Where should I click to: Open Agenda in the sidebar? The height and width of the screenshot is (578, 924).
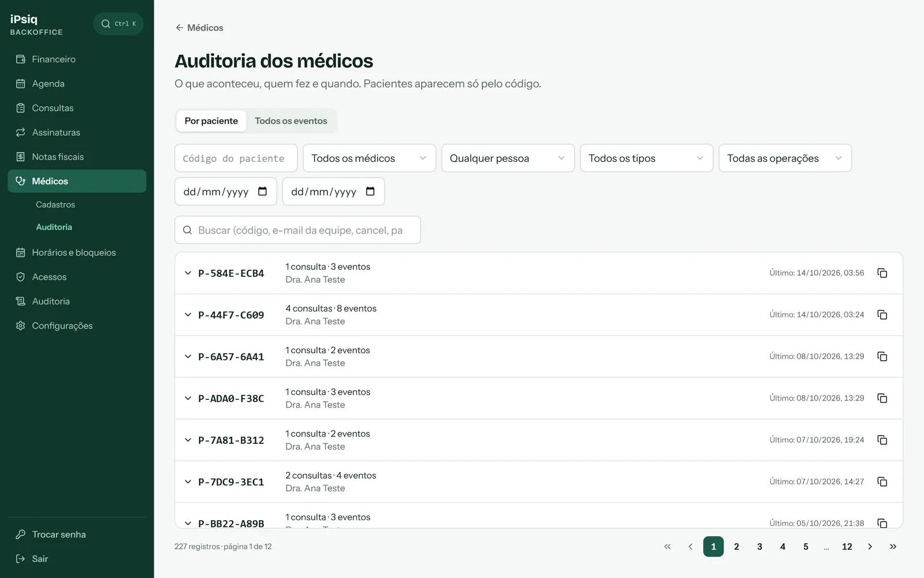(77, 83)
